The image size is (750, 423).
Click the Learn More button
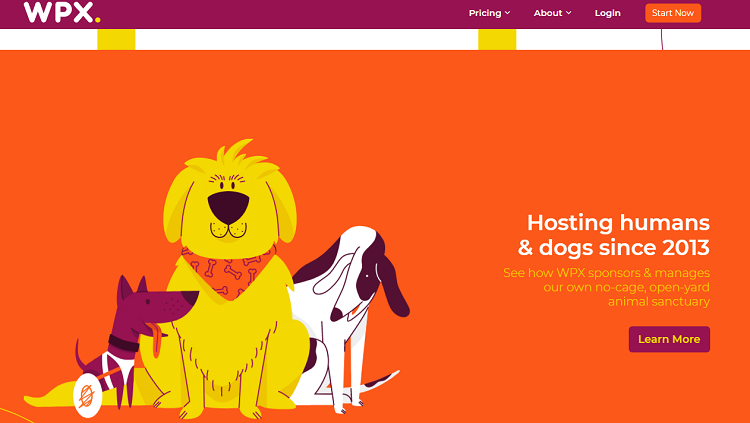point(669,339)
